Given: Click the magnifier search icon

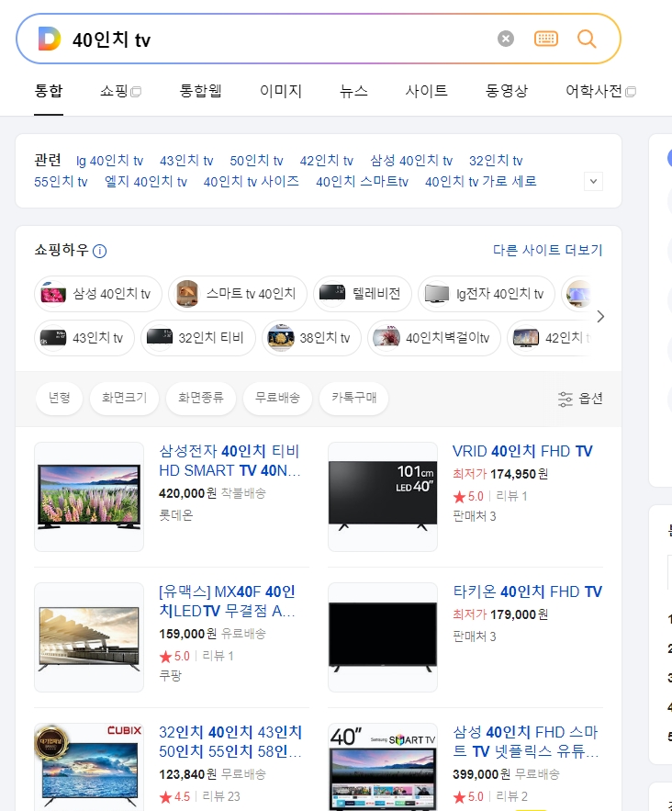Looking at the screenshot, I should click(587, 39).
